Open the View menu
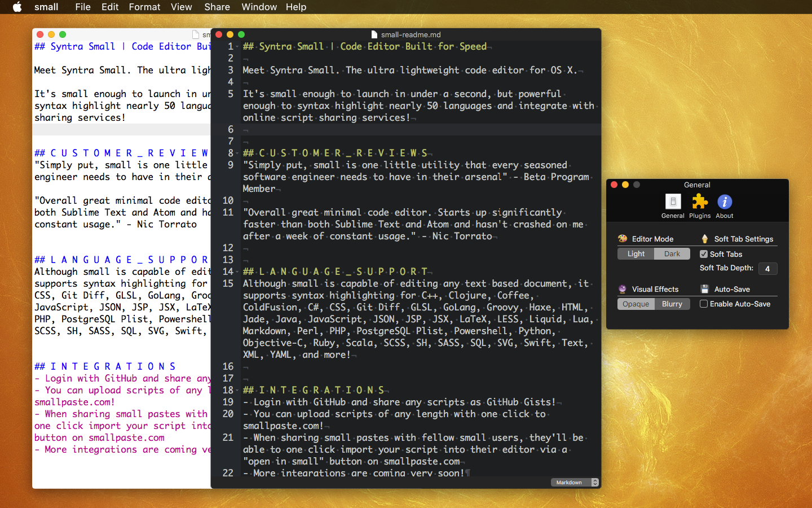This screenshot has width=812, height=508. pos(182,7)
